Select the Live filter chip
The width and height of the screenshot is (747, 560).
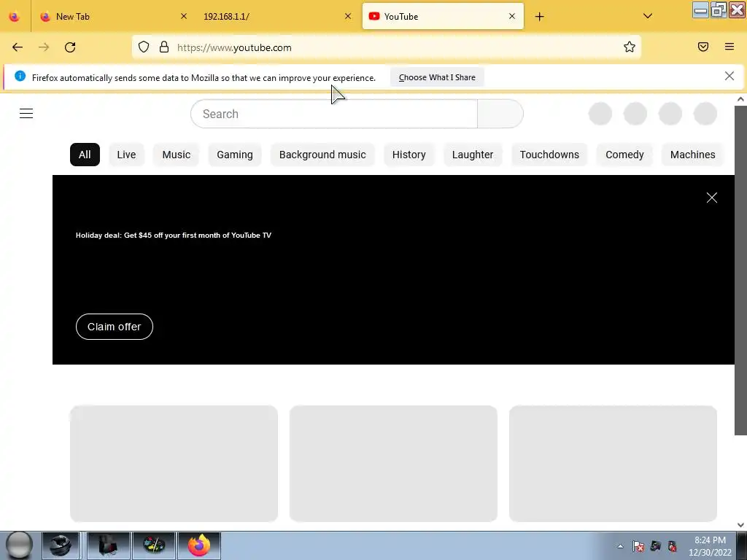pos(126,155)
